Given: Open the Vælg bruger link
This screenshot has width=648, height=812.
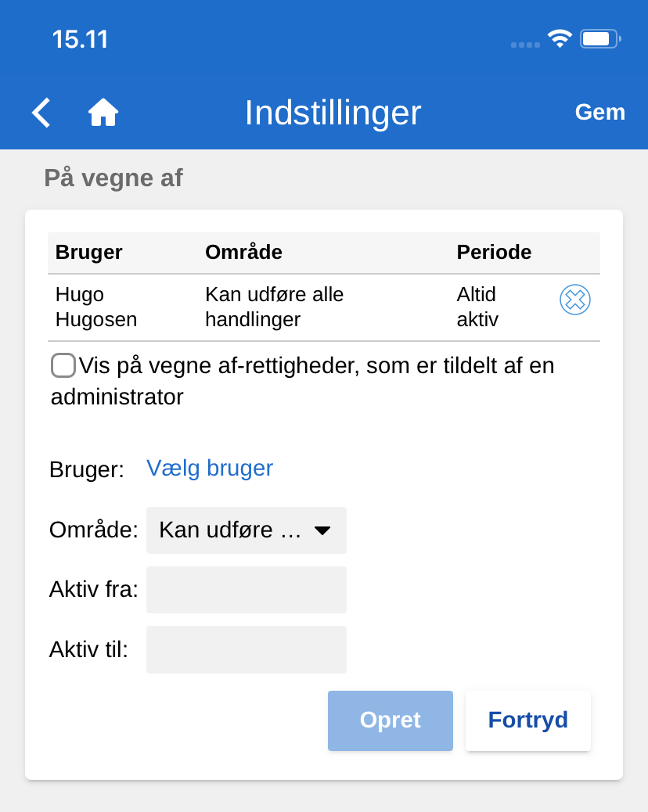Looking at the screenshot, I should [x=210, y=468].
